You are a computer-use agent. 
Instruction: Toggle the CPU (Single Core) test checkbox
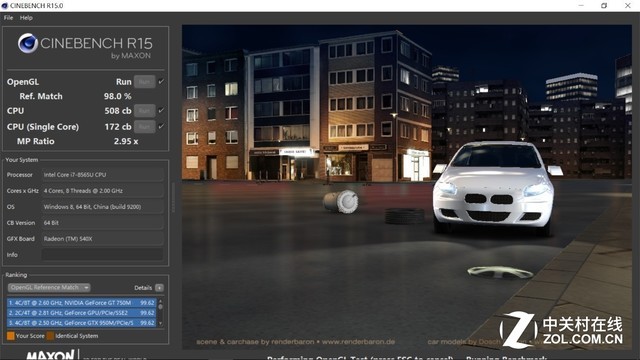pos(161,126)
